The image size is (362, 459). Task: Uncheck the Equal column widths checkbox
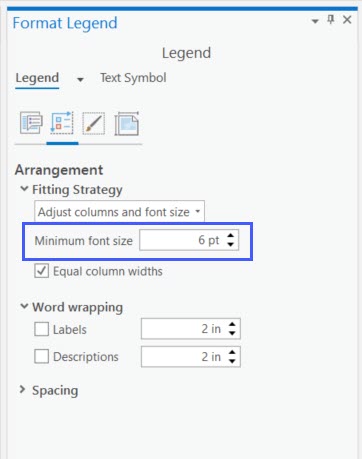(42, 271)
